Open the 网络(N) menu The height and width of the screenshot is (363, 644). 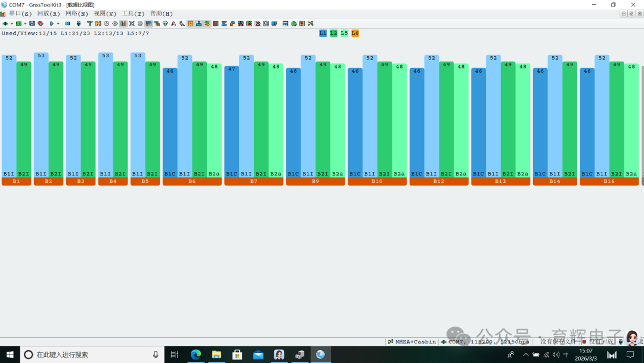tap(77, 14)
